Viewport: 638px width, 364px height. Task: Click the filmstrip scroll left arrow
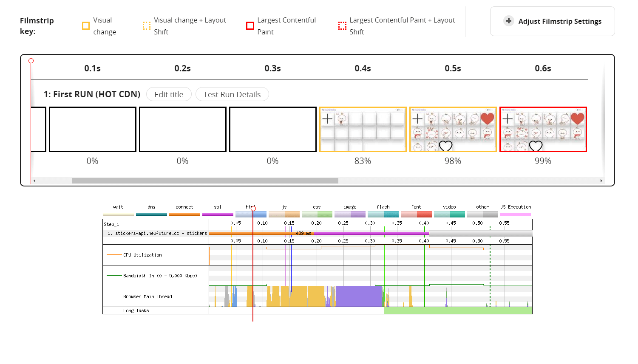[34, 181]
